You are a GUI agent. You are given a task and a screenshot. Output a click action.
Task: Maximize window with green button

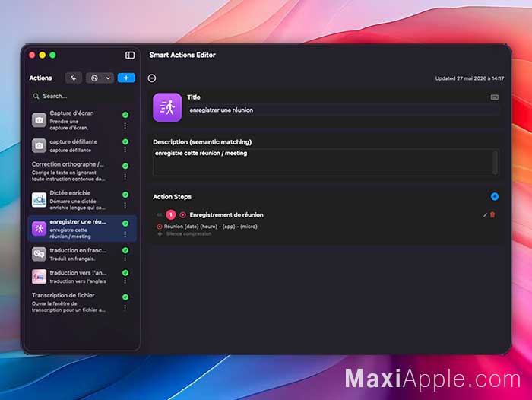(52, 55)
